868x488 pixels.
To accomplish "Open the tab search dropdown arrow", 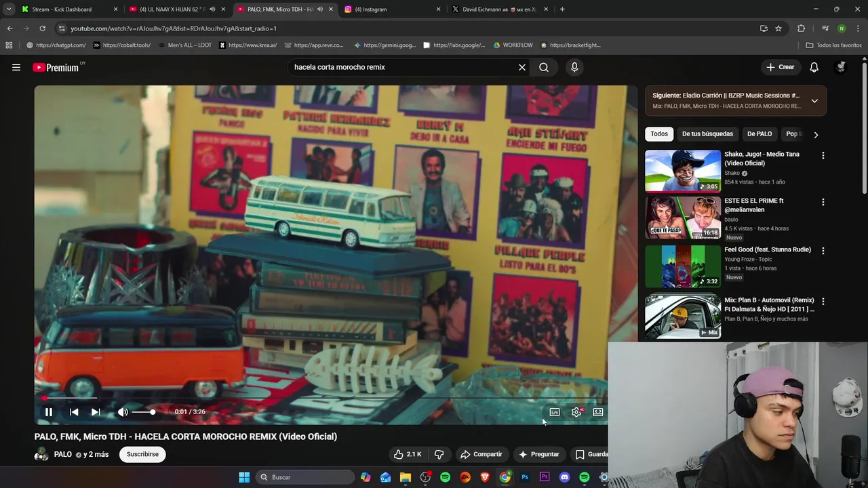I will click(x=9, y=9).
